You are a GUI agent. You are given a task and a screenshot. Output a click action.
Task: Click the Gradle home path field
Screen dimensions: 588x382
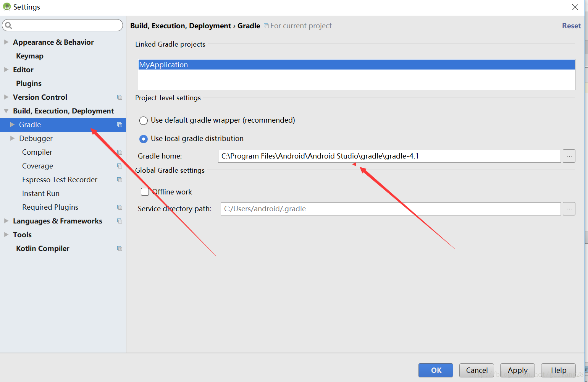pyautogui.click(x=389, y=156)
